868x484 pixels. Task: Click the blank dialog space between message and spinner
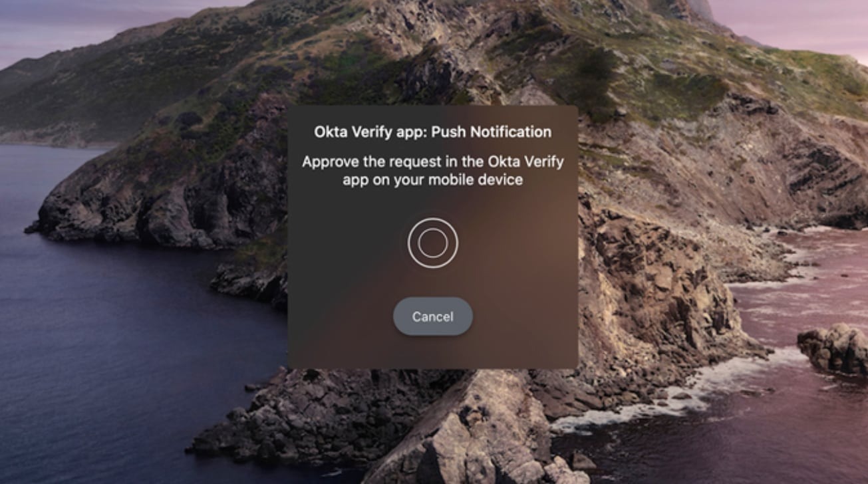433,203
